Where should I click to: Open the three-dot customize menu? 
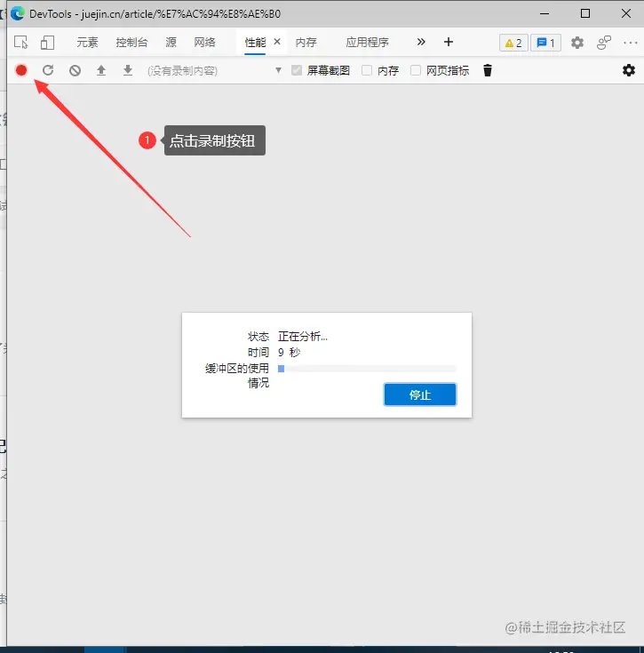[631, 43]
